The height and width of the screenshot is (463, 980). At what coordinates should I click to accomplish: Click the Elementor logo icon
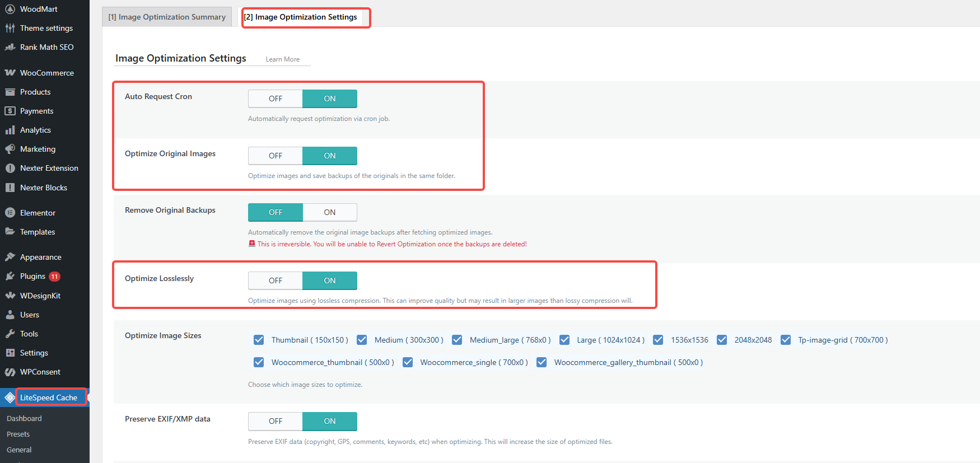click(x=10, y=213)
